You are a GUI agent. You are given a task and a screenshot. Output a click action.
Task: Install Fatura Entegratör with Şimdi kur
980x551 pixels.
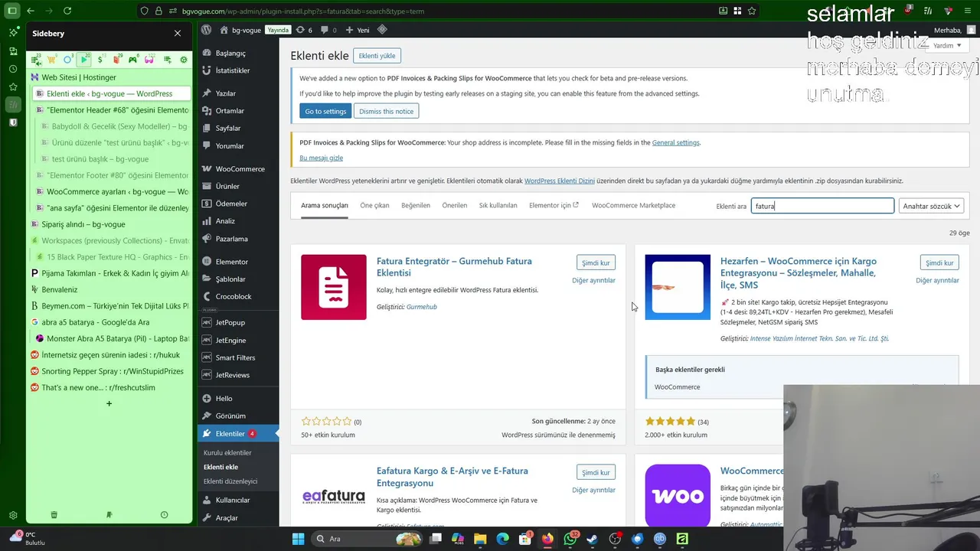tap(596, 262)
